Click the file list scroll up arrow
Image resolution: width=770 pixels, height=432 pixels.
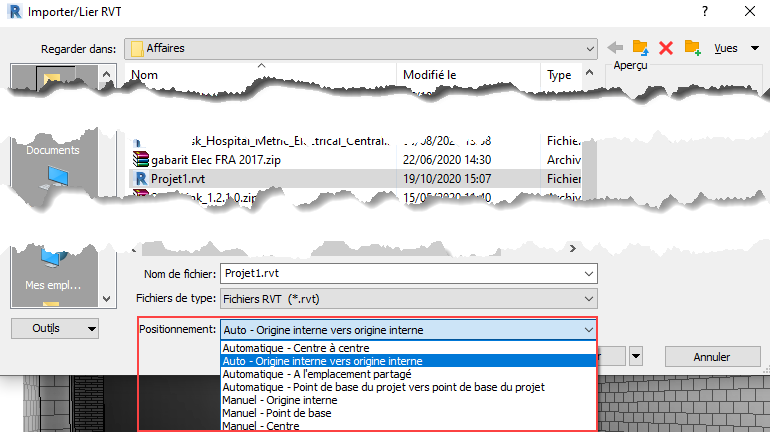[x=589, y=73]
